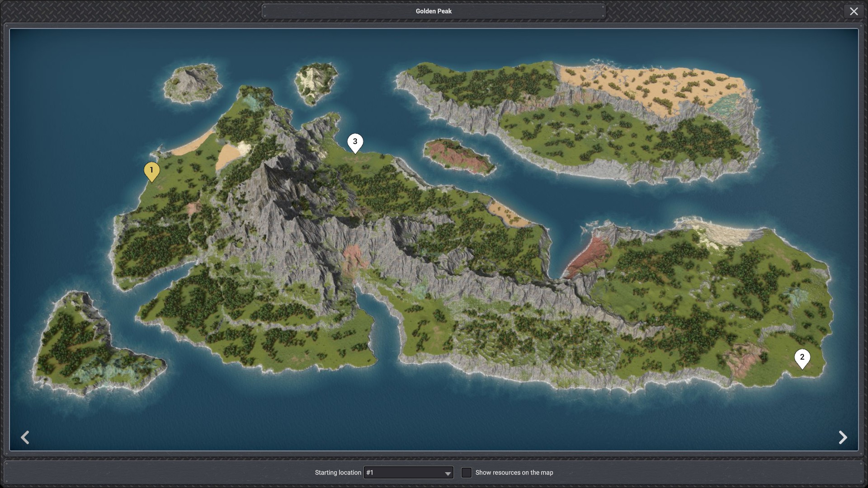Click the 'Starting location' label
This screenshot has height=488, width=868.
click(338, 473)
